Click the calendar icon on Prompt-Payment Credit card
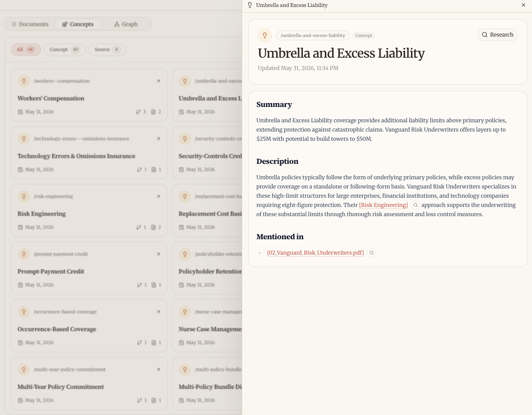Image resolution: width=532 pixels, height=415 pixels. [x=20, y=285]
